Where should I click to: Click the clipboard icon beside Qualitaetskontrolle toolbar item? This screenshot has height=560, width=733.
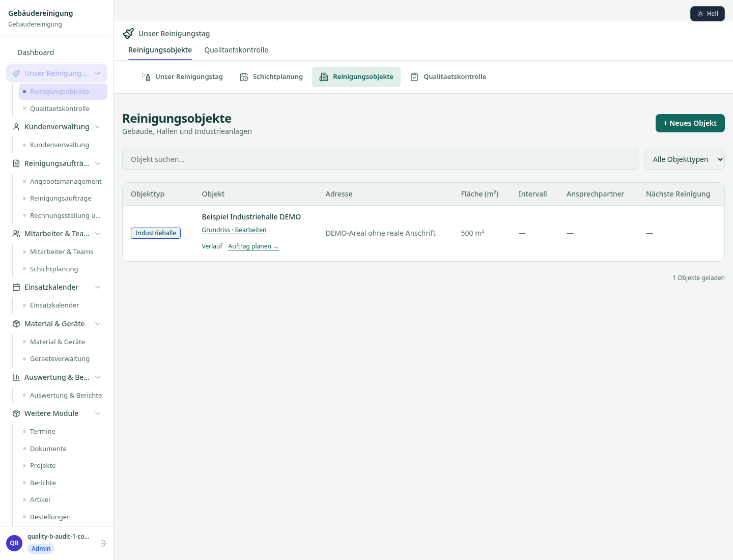[x=414, y=77]
